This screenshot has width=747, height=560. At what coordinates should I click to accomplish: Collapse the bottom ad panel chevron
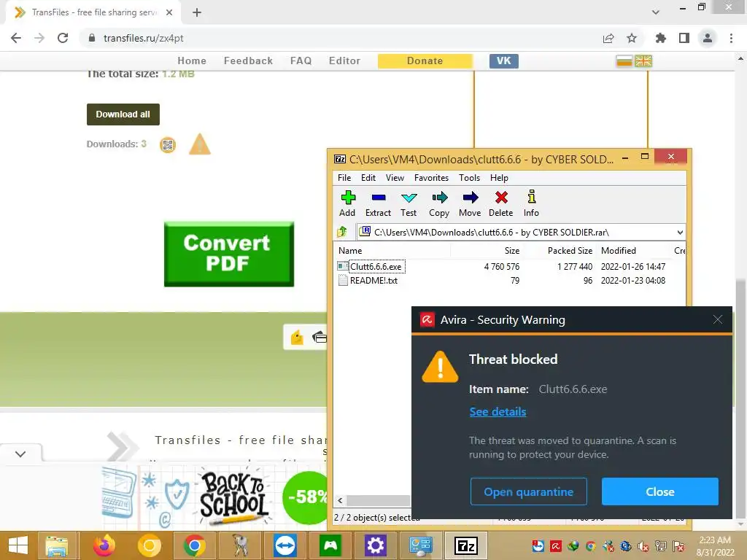[x=20, y=454]
